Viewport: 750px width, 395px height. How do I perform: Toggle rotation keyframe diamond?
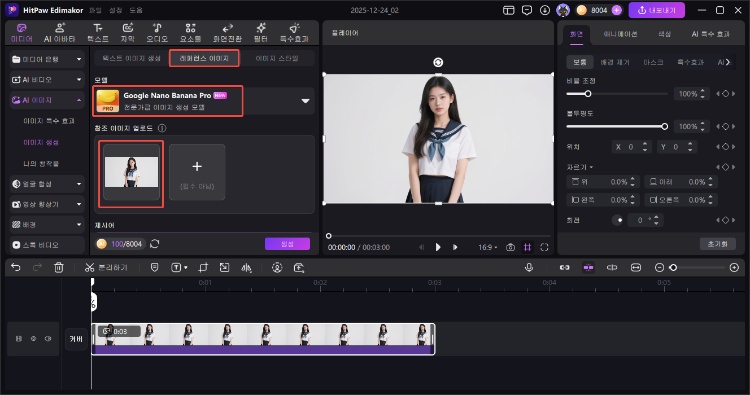(x=726, y=220)
